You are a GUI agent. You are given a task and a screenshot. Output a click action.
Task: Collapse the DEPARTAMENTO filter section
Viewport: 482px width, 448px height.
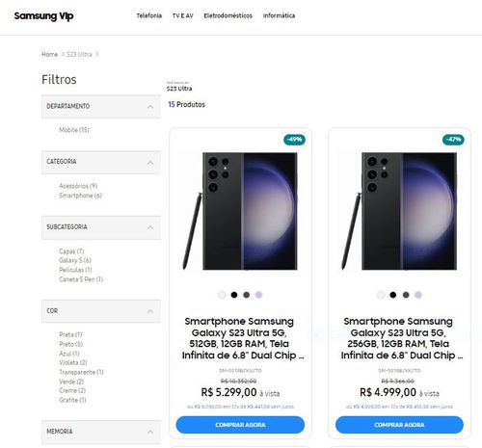(101, 106)
